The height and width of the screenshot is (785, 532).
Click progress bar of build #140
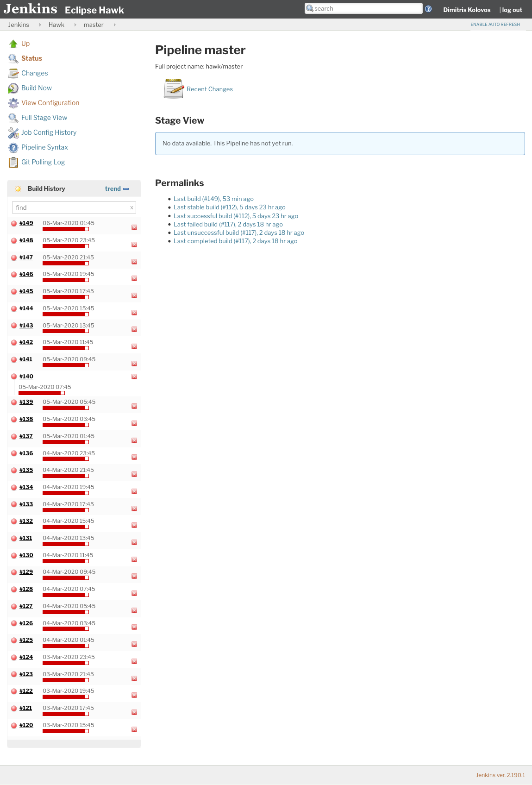click(42, 393)
